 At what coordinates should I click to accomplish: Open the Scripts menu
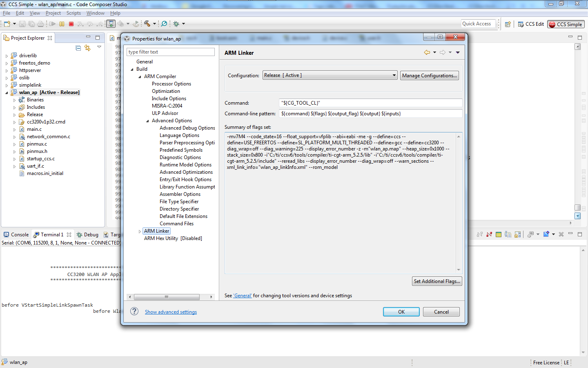point(73,13)
